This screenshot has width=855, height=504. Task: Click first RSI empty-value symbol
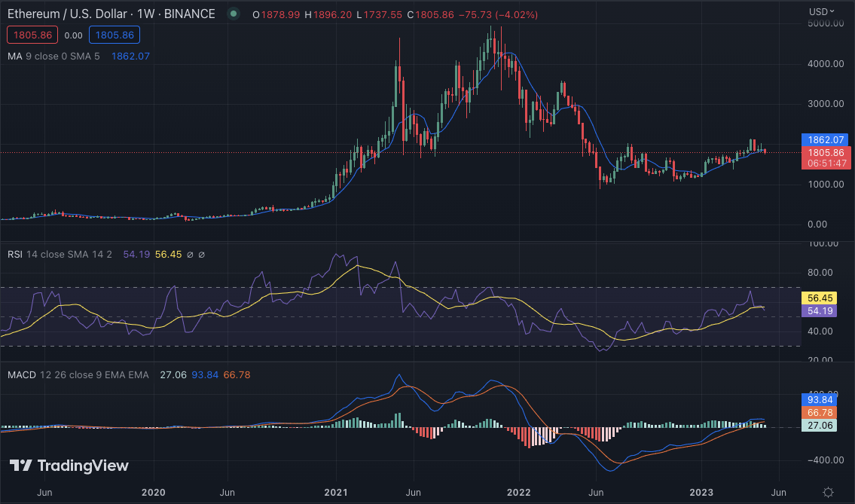(x=190, y=255)
